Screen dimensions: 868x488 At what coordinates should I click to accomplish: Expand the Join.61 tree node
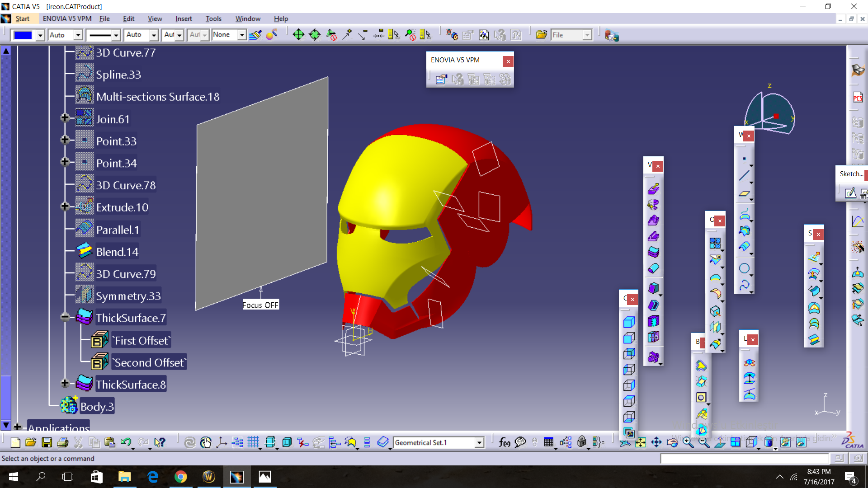[65, 118]
